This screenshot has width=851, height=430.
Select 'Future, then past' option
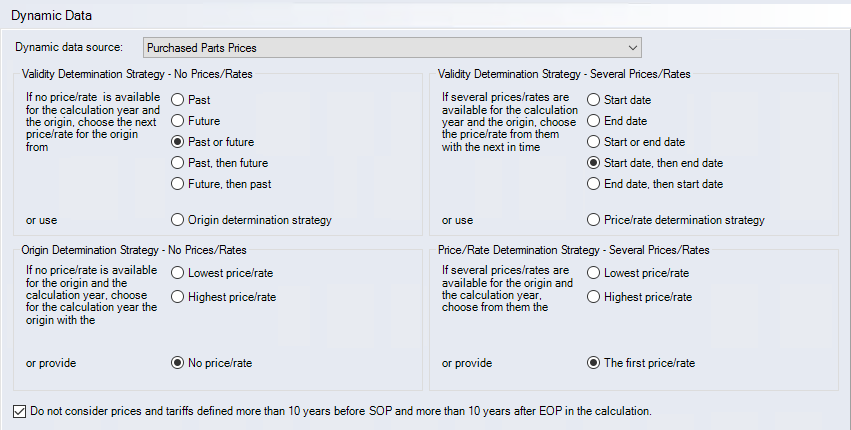[x=178, y=184]
